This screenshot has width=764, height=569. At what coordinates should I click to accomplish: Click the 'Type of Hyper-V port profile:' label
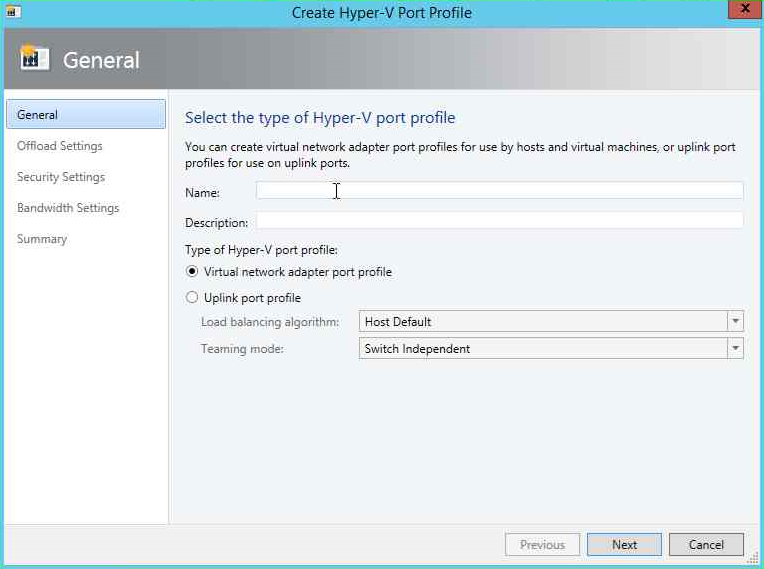tap(261, 250)
